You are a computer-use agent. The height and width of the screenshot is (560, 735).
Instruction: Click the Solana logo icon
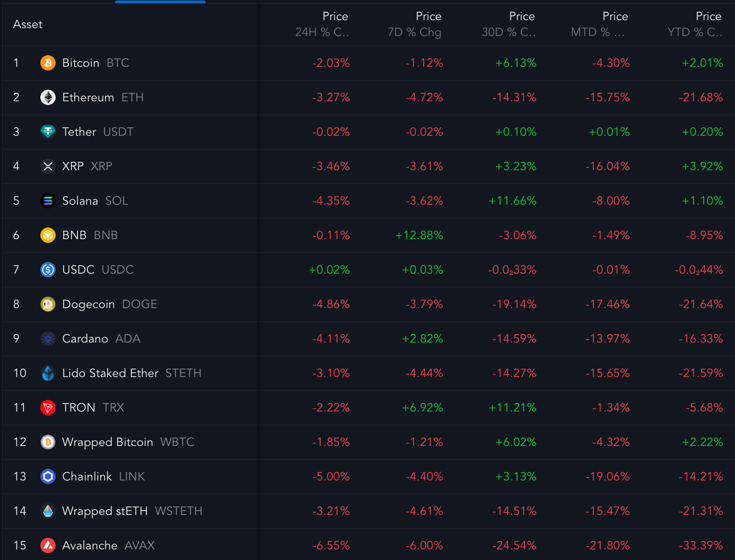(48, 201)
